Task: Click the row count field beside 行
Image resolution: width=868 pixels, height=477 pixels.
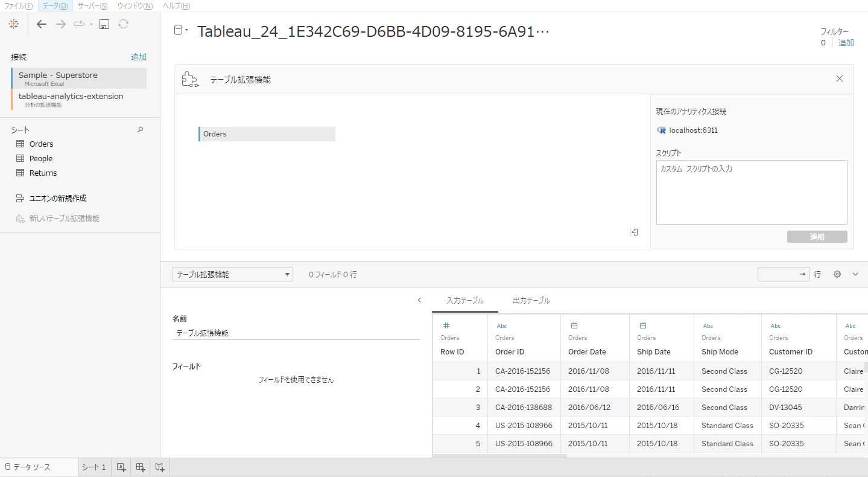Action: [784, 274]
